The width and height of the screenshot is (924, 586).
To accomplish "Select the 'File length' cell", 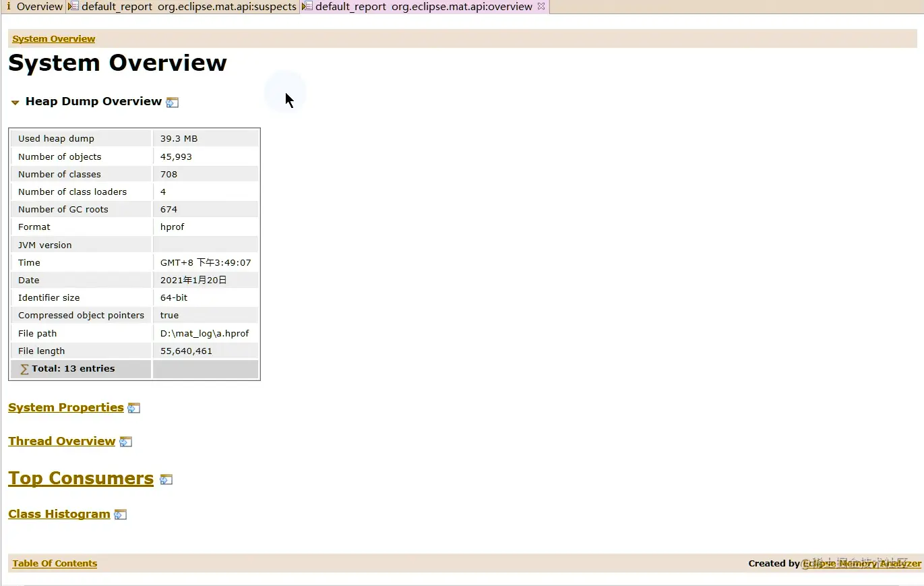I will point(82,351).
